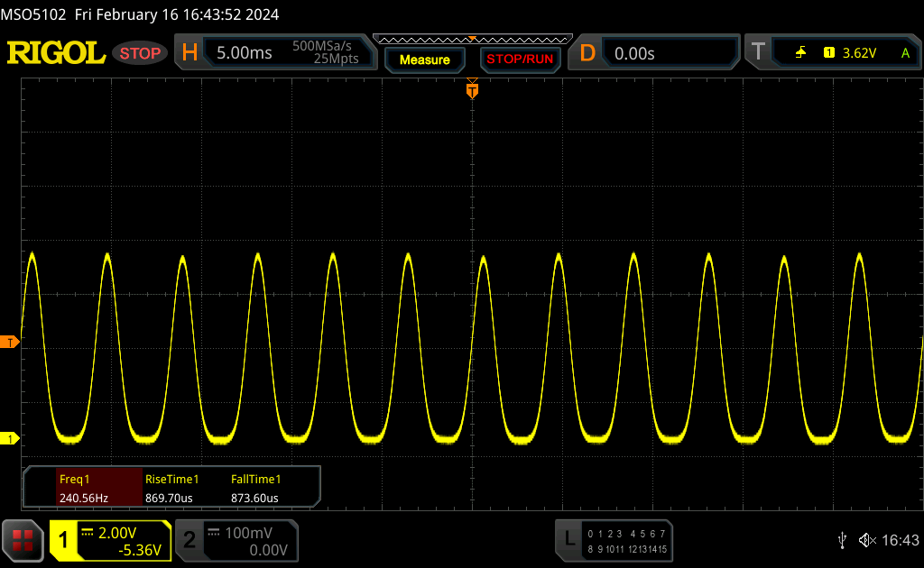Tap the red STOP status indicator
Screen dimensions: 924x568
(140, 53)
